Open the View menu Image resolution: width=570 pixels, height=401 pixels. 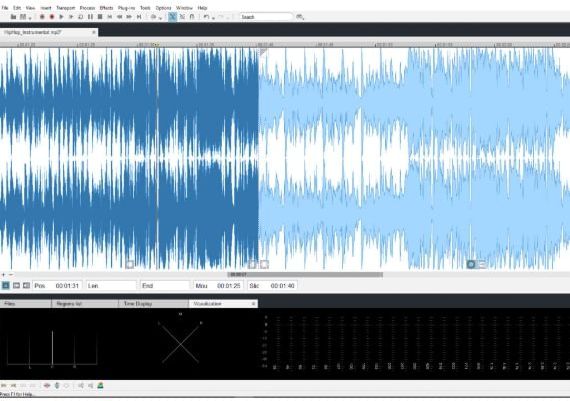[31, 8]
